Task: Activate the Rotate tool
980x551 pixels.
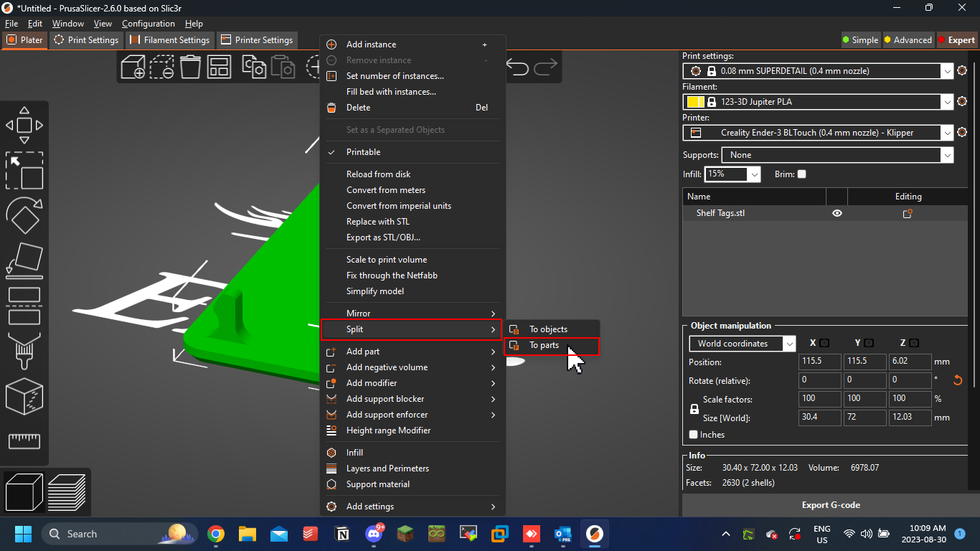Action: point(24,215)
